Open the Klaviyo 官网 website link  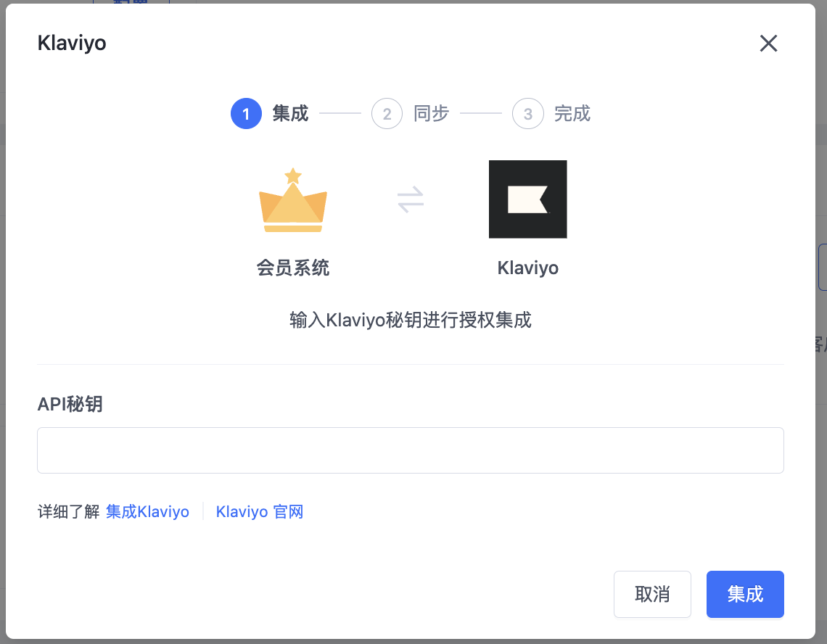click(259, 511)
